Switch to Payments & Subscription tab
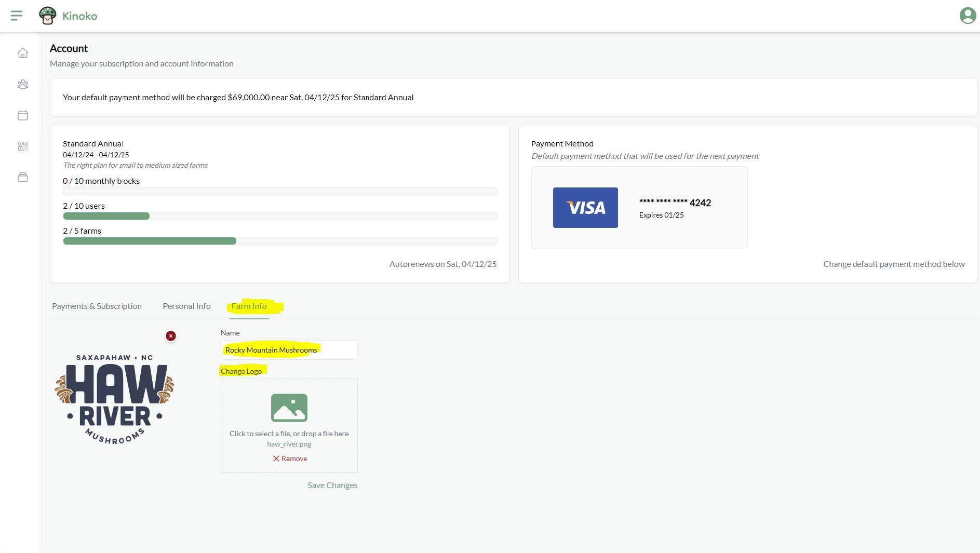The height and width of the screenshot is (553, 980). pos(97,306)
